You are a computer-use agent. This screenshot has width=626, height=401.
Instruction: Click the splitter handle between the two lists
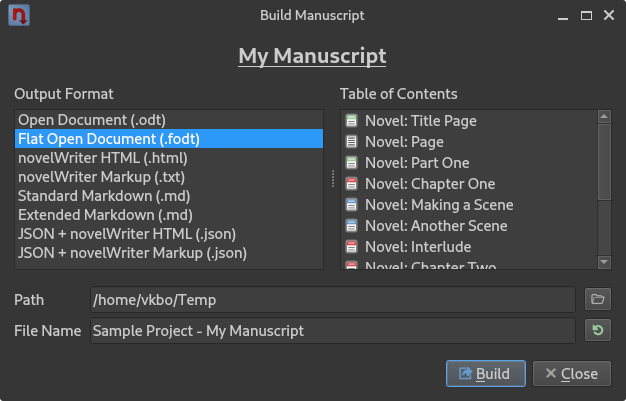(x=333, y=179)
